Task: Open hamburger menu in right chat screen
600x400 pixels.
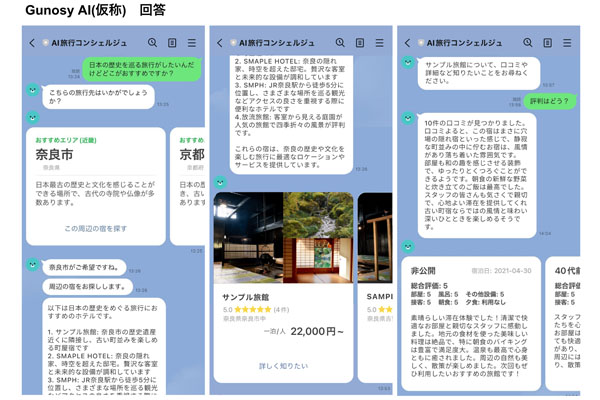Action: [567, 43]
